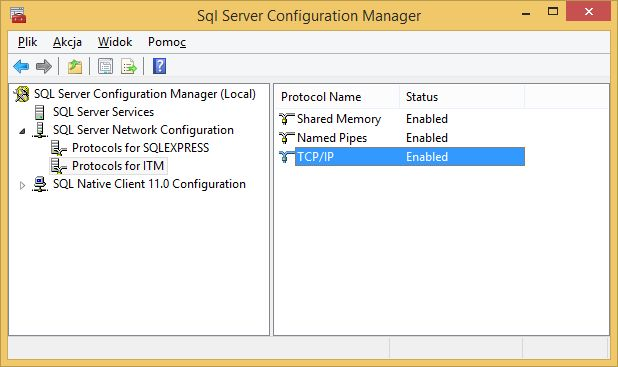Select SQL Server Network Configuration label
Viewport: 618px width, 367px height.
tap(143, 130)
